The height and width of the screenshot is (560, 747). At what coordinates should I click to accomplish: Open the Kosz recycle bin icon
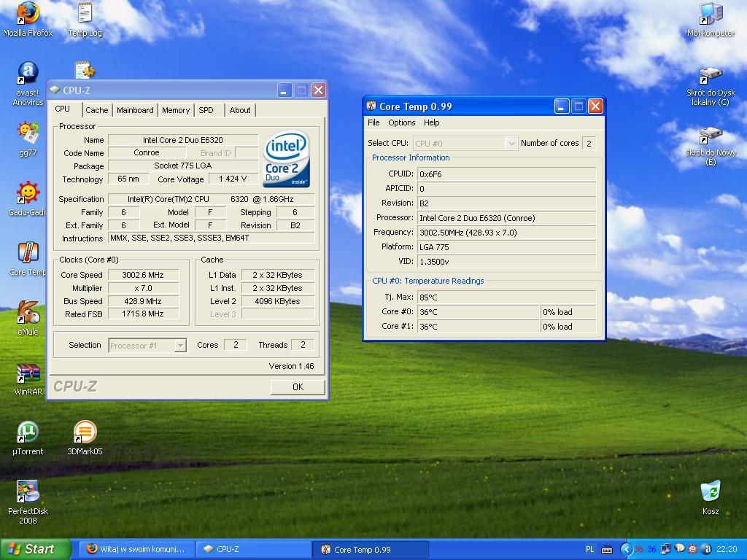tap(710, 491)
